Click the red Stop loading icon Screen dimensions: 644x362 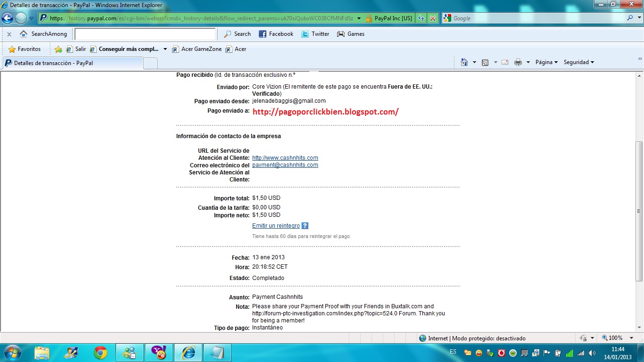tap(433, 18)
